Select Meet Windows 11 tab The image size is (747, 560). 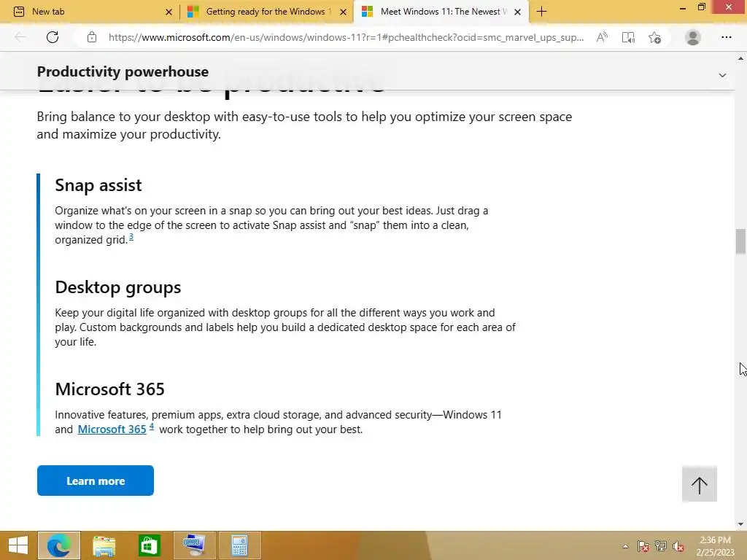pos(441,12)
